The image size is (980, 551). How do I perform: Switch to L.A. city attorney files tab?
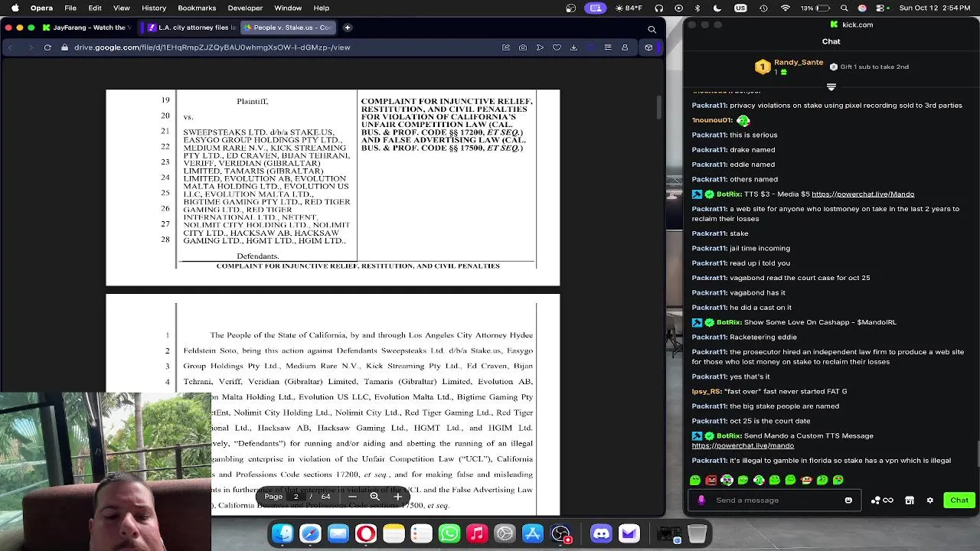click(192, 28)
